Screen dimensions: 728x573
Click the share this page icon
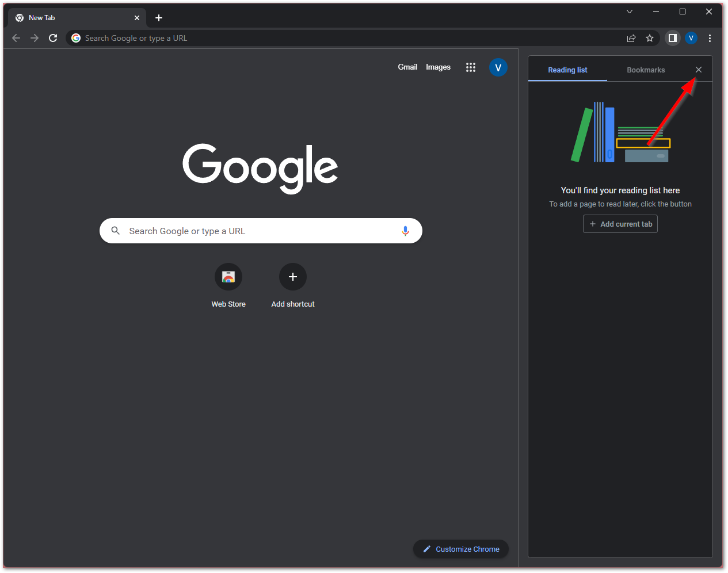tap(631, 38)
